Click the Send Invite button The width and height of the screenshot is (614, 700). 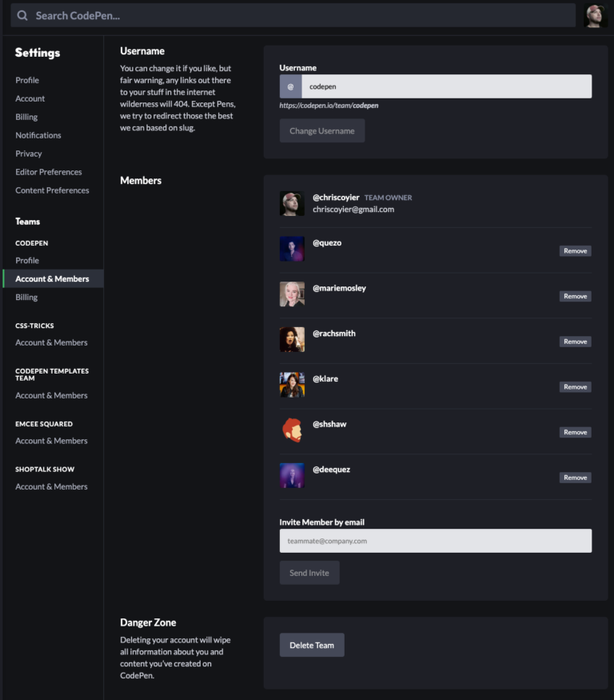point(309,572)
